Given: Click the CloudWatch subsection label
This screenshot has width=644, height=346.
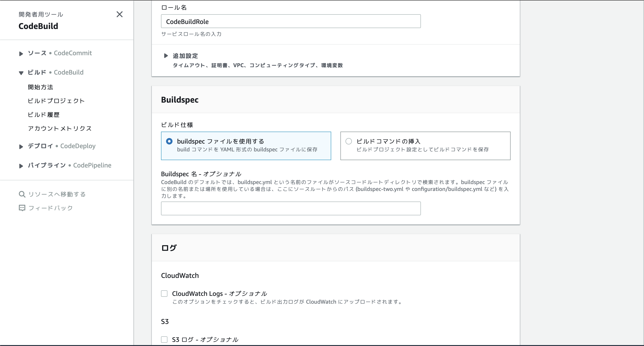Looking at the screenshot, I should (180, 275).
